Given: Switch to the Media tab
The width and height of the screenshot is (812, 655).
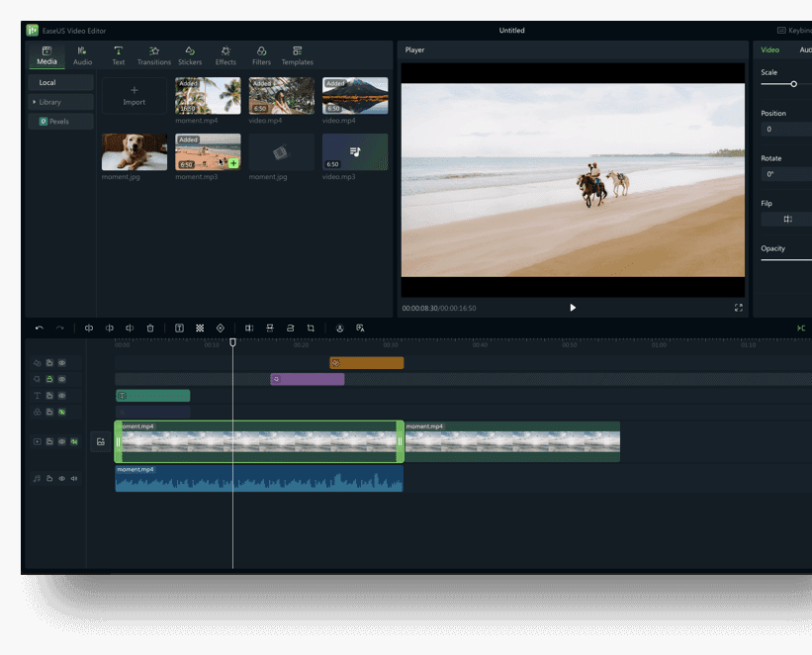Looking at the screenshot, I should click(x=46, y=55).
